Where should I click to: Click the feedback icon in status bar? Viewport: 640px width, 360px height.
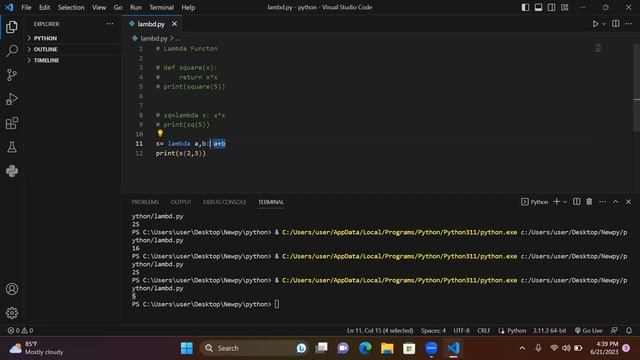click(614, 331)
